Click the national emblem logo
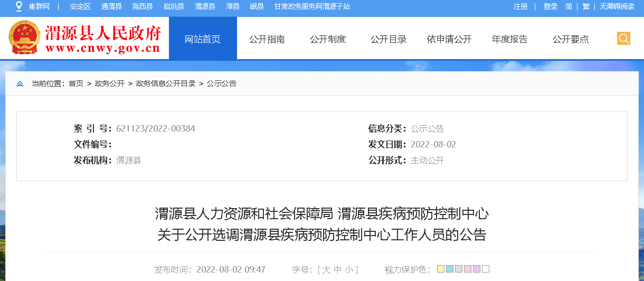Image resolution: width=644 pixels, height=281 pixels. 23,38
